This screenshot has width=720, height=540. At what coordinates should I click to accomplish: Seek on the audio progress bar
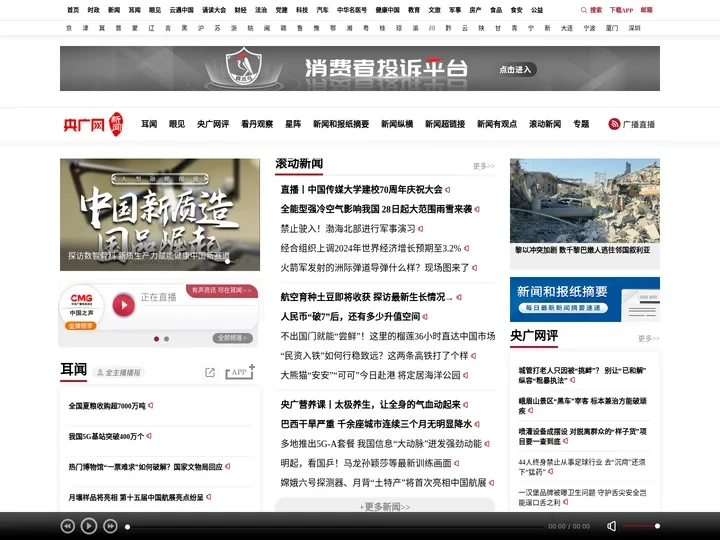click(335, 526)
